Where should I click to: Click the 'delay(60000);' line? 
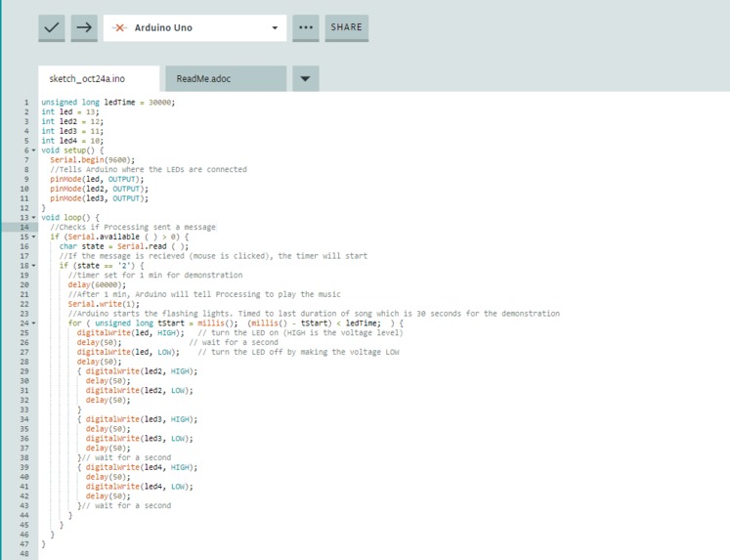(x=97, y=285)
